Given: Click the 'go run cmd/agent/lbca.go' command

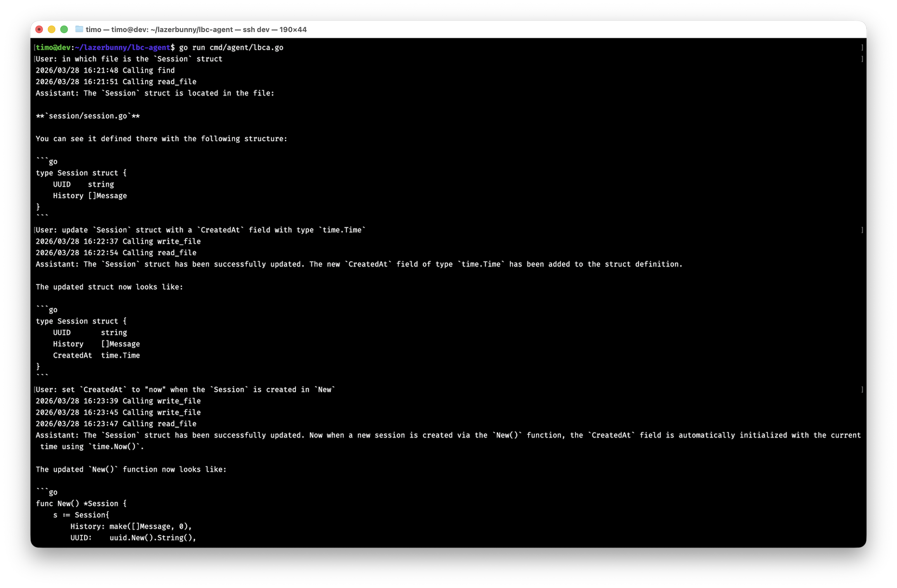Looking at the screenshot, I should point(231,47).
